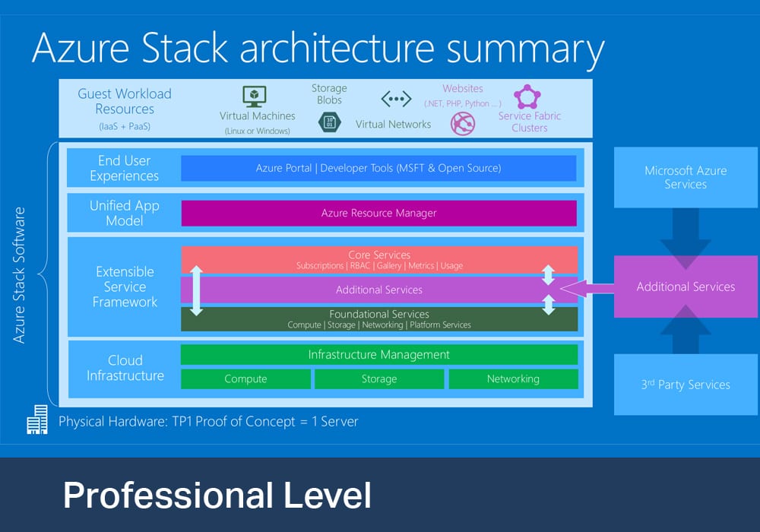
Task: Click the Extensible Service Framework label
Action: click(x=125, y=287)
